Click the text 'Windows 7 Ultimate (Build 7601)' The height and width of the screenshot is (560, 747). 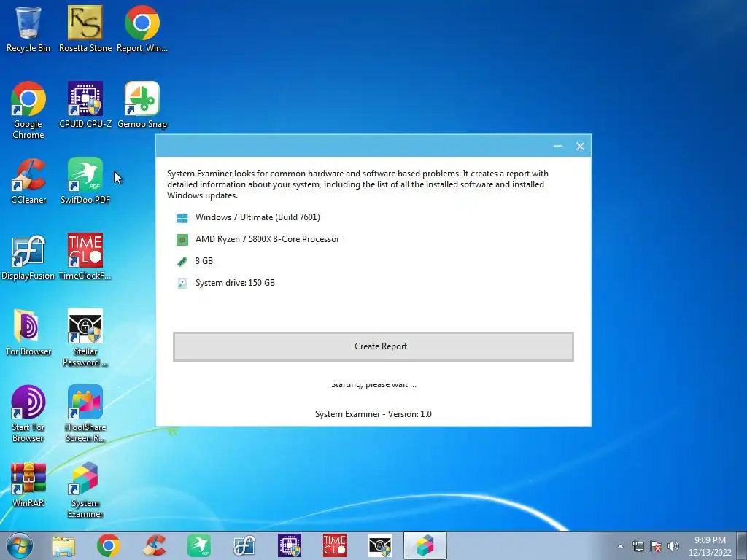(258, 217)
